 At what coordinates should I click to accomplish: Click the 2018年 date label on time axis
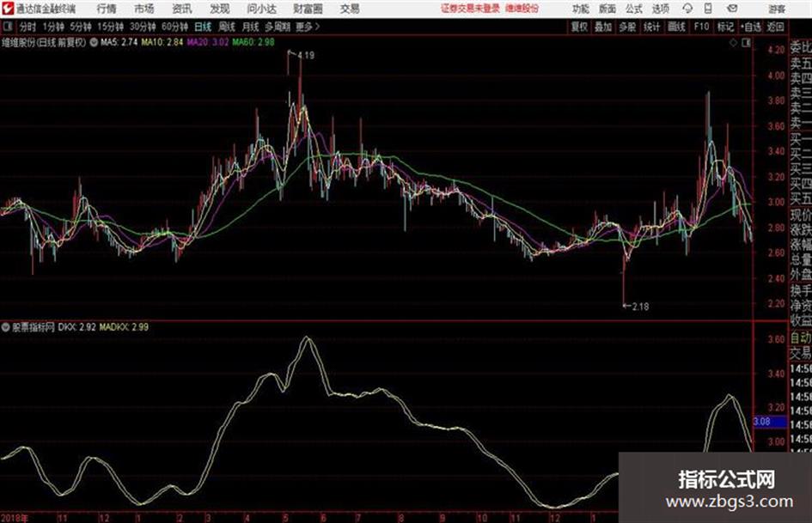click(14, 517)
